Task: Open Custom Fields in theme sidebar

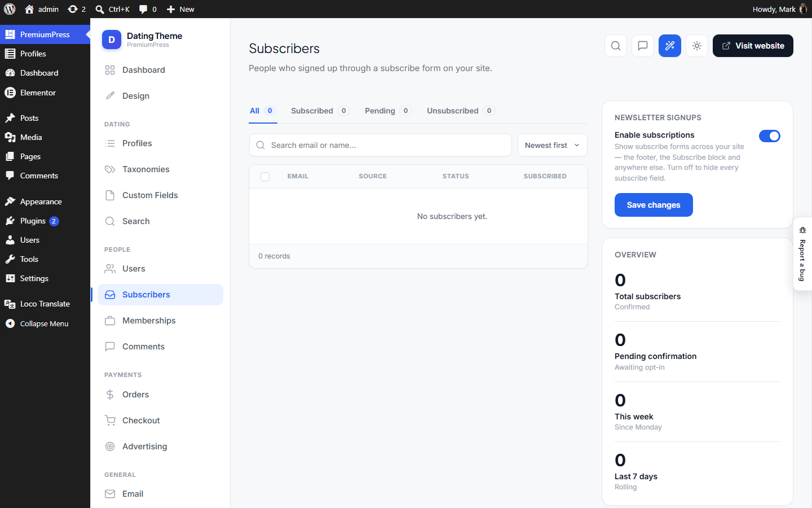Action: [x=160, y=195]
